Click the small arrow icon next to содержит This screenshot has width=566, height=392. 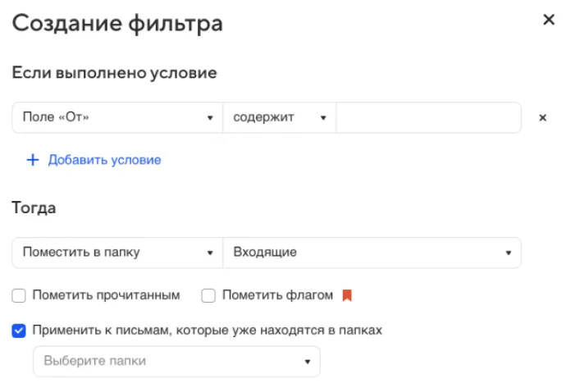pyautogui.click(x=323, y=118)
